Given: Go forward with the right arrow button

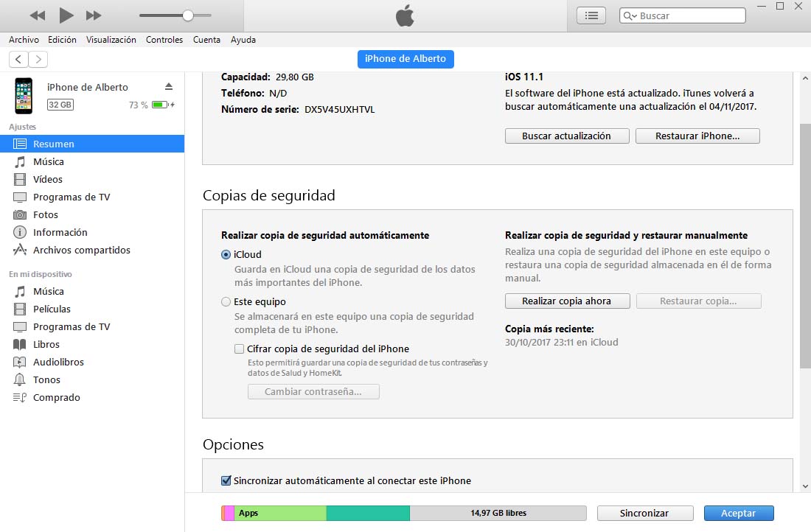Looking at the screenshot, I should click(x=38, y=60).
